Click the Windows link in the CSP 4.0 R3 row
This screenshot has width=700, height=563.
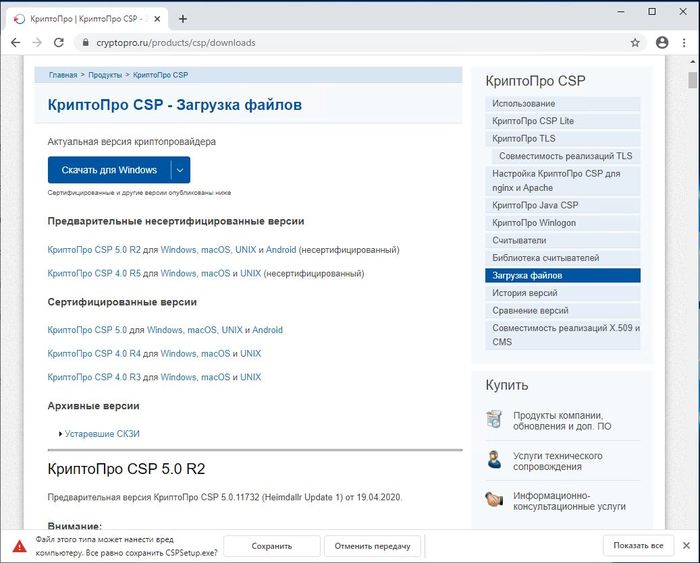[179, 377]
